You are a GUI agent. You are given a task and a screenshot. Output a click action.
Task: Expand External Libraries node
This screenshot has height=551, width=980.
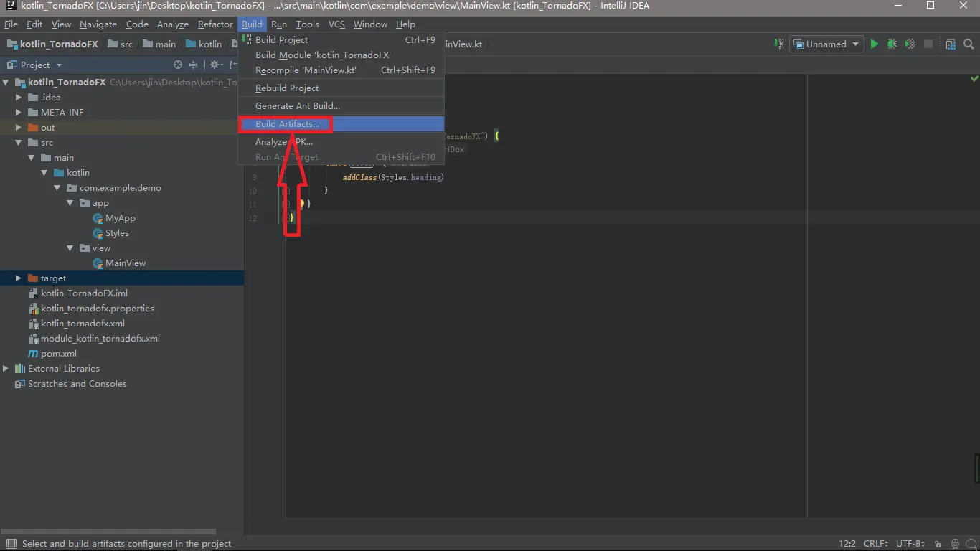(6, 369)
